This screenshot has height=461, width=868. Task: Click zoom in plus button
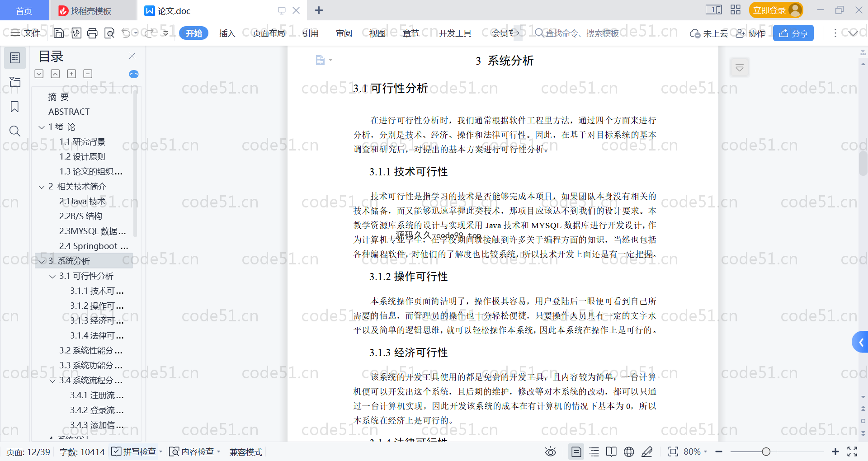(x=835, y=452)
